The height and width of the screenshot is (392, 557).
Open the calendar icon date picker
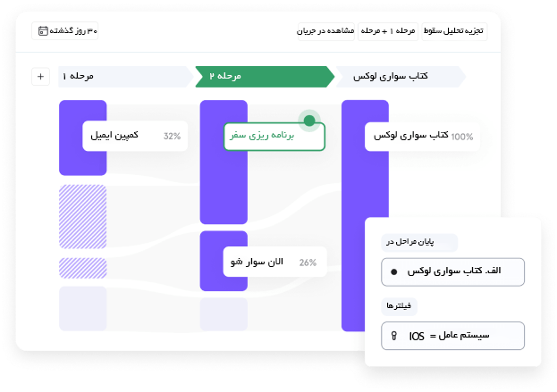[43, 31]
